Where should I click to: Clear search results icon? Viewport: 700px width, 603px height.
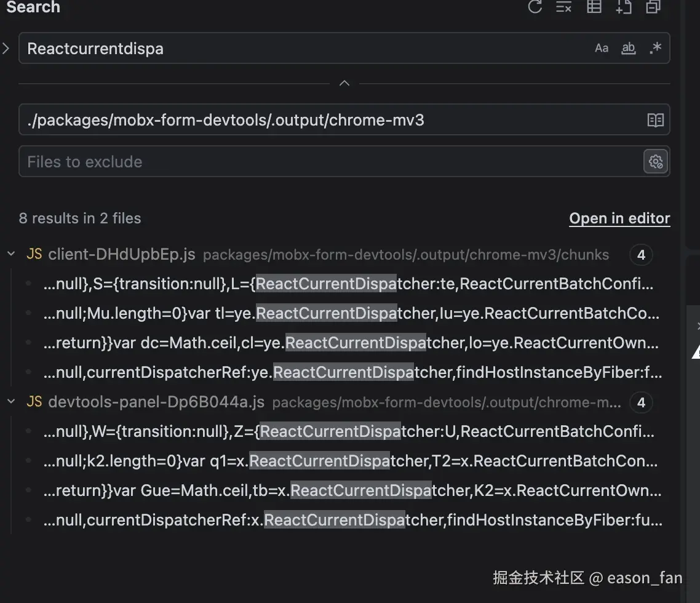564,6
